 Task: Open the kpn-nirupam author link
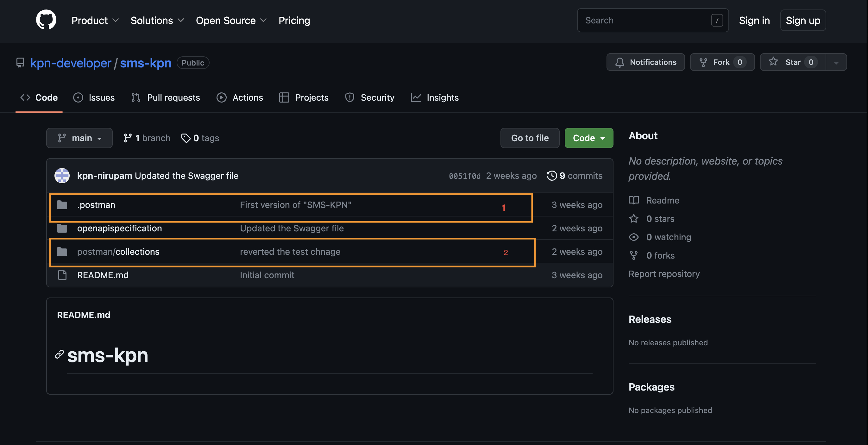[104, 176]
